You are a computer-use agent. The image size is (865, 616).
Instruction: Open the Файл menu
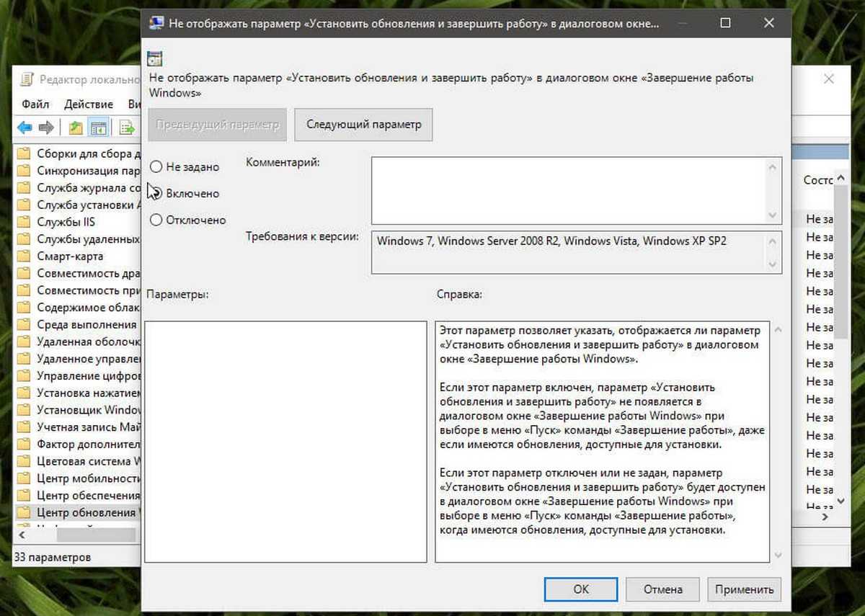coord(35,104)
